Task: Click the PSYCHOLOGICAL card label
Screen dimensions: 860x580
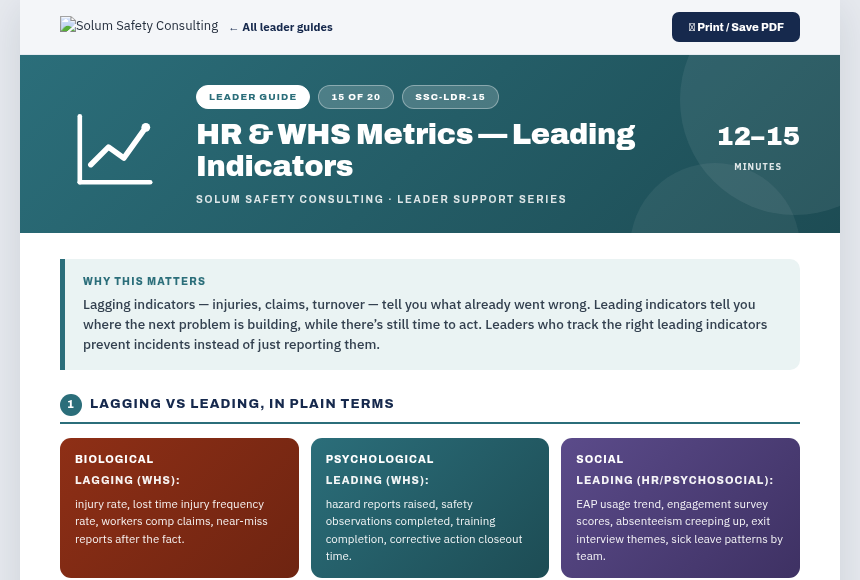Action: point(380,459)
